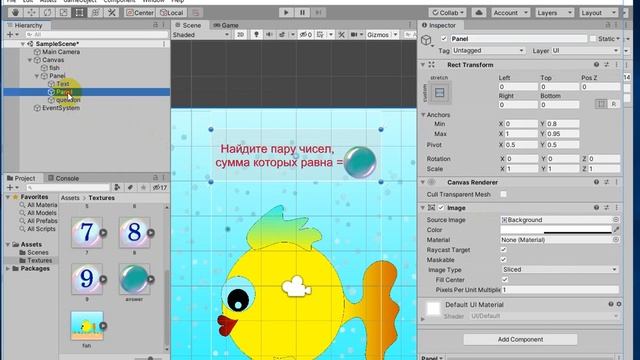640x360 pixels.
Task: Select EventSystem in Hierarchy
Action: coord(61,108)
